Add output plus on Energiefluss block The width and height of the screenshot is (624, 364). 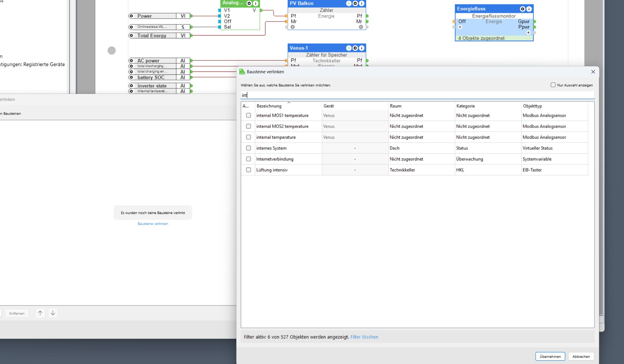[528, 33]
